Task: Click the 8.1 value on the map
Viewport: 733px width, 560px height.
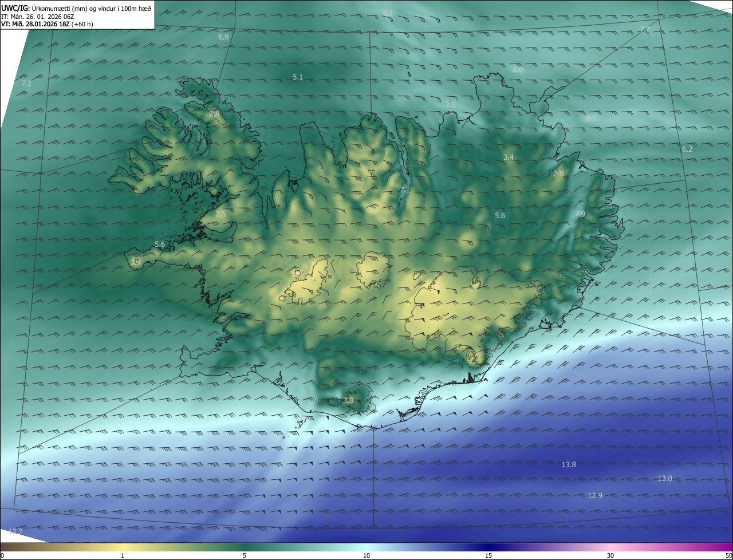Action: click(x=388, y=13)
